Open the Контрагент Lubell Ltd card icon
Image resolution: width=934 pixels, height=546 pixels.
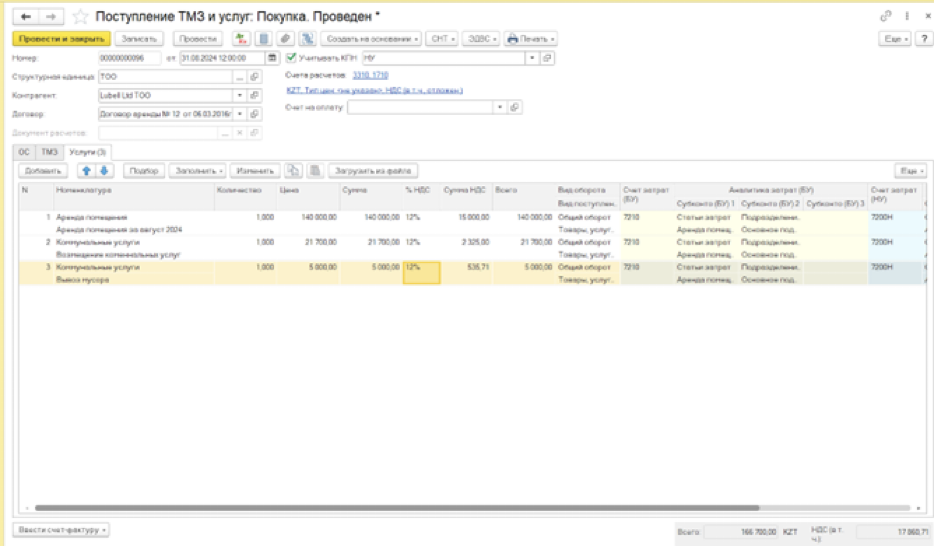[x=254, y=96]
